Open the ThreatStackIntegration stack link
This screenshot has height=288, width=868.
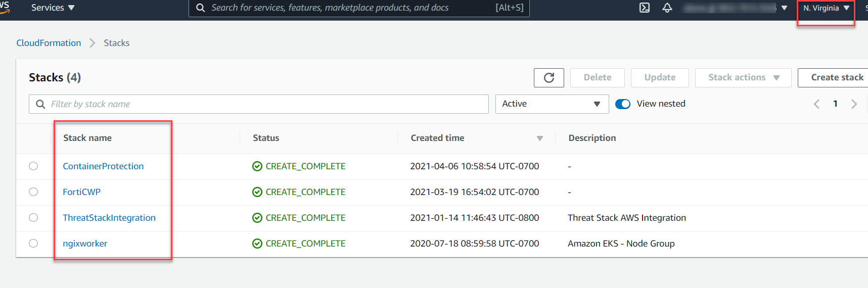click(x=109, y=218)
